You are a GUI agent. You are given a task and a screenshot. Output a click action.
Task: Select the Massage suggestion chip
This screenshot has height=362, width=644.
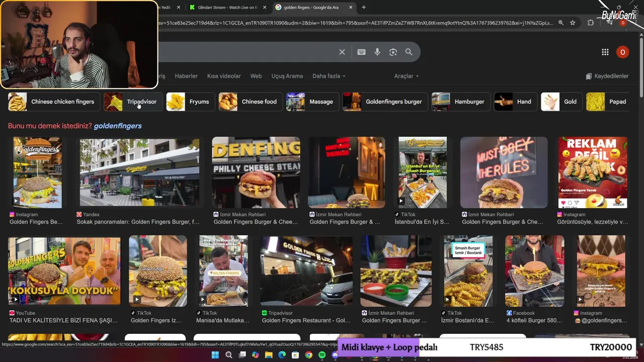tap(312, 102)
